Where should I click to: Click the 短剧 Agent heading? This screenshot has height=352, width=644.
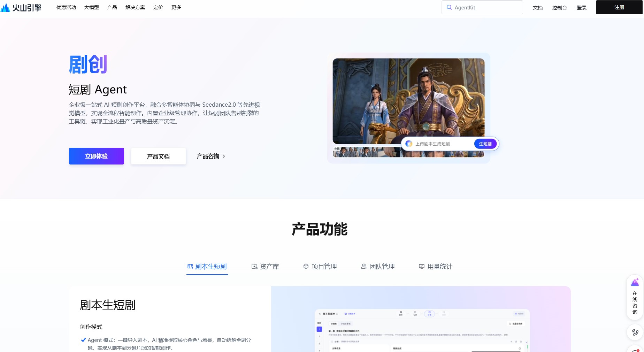pyautogui.click(x=98, y=90)
